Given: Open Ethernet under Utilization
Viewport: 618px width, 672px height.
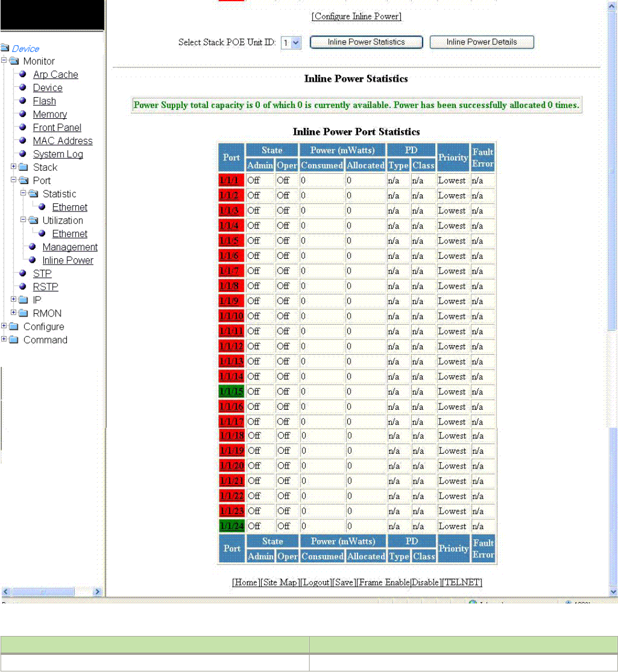Looking at the screenshot, I should (x=70, y=234).
